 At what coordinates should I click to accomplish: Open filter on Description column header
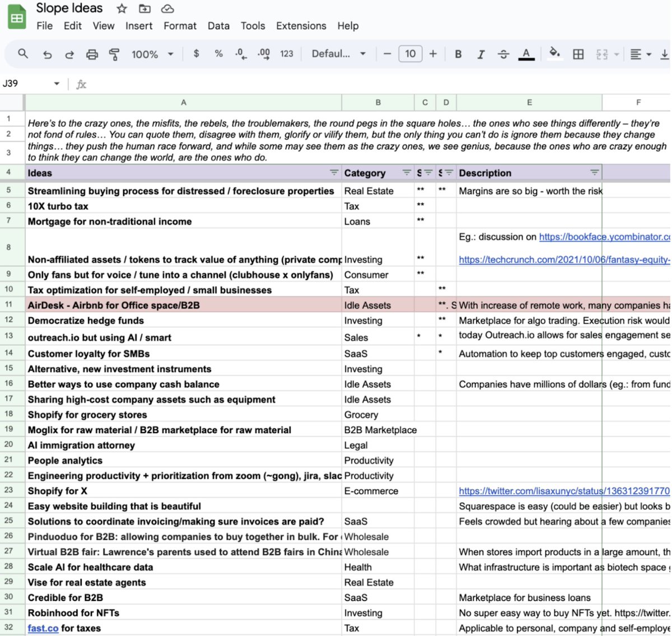[594, 173]
